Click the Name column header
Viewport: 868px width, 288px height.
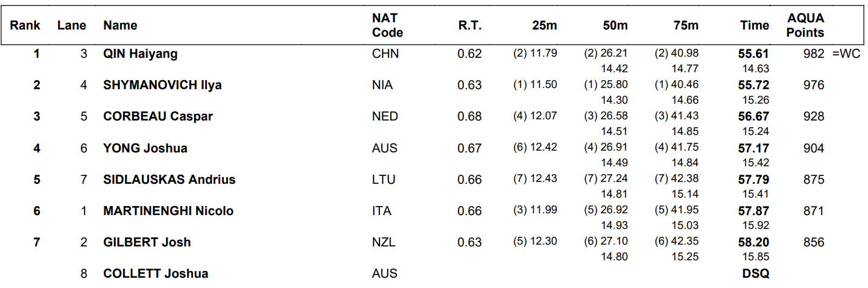[120, 25]
